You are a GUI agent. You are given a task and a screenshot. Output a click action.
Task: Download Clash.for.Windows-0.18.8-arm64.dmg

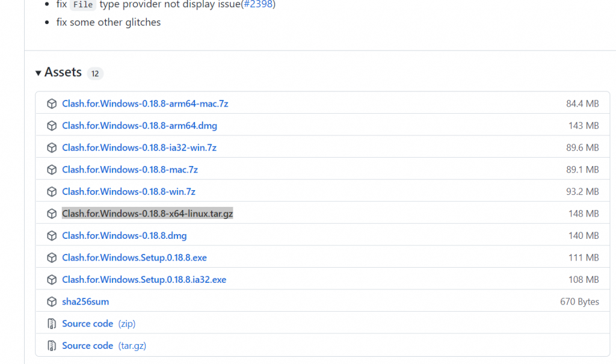pyautogui.click(x=140, y=125)
